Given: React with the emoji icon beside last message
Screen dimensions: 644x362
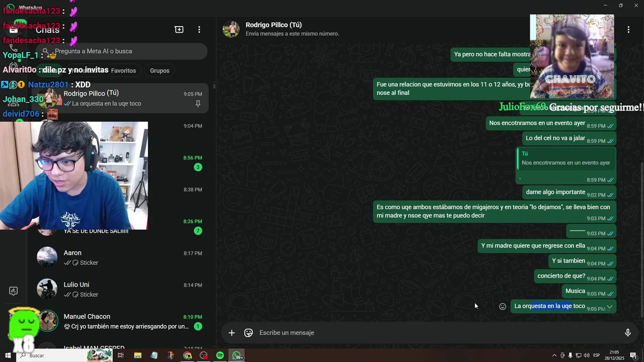Looking at the screenshot, I should (x=503, y=306).
